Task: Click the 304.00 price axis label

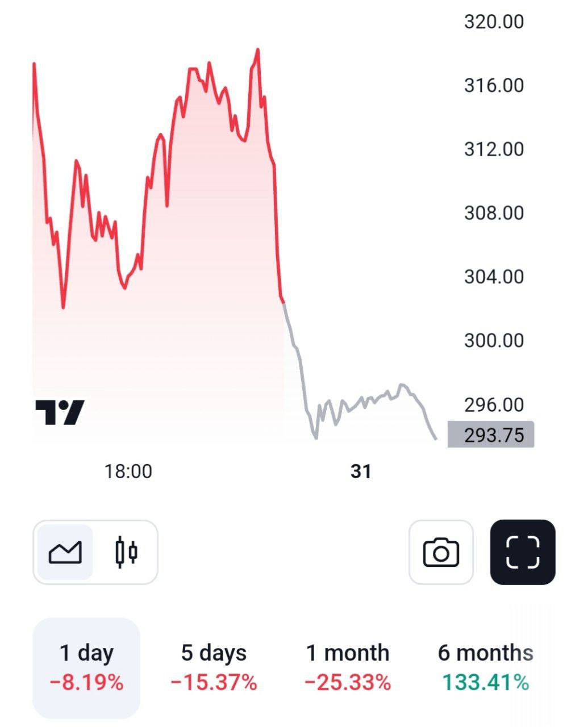Action: click(x=494, y=277)
